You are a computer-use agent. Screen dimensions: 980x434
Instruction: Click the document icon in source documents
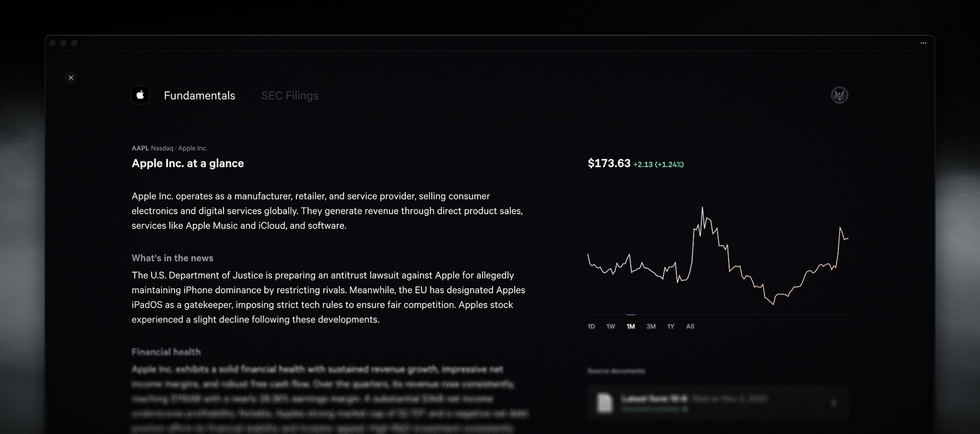point(605,403)
